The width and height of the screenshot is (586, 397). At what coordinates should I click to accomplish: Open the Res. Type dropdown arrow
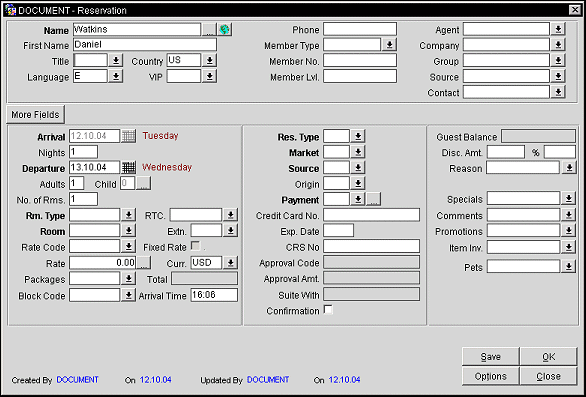tap(358, 136)
